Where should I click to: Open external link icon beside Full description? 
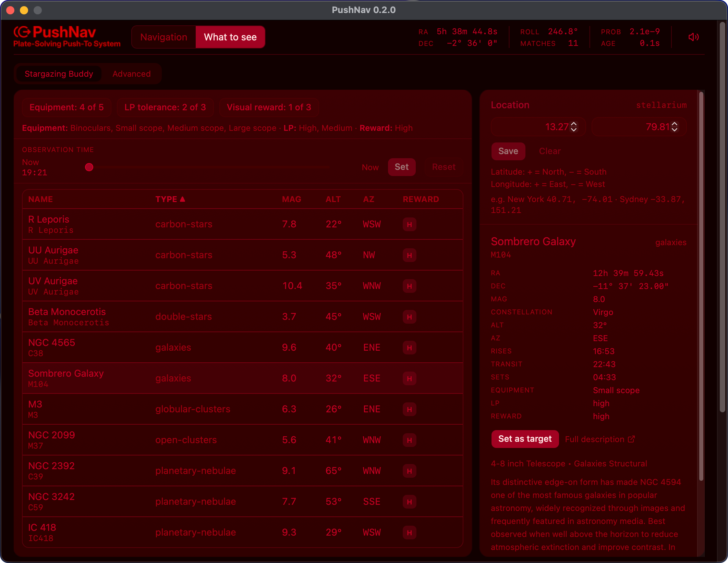point(631,439)
